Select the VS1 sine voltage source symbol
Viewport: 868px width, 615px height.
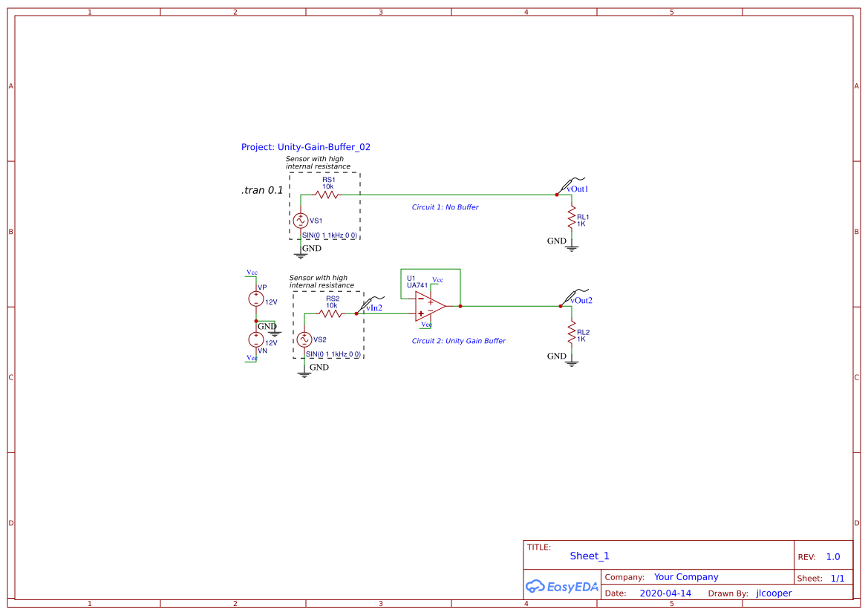(301, 220)
